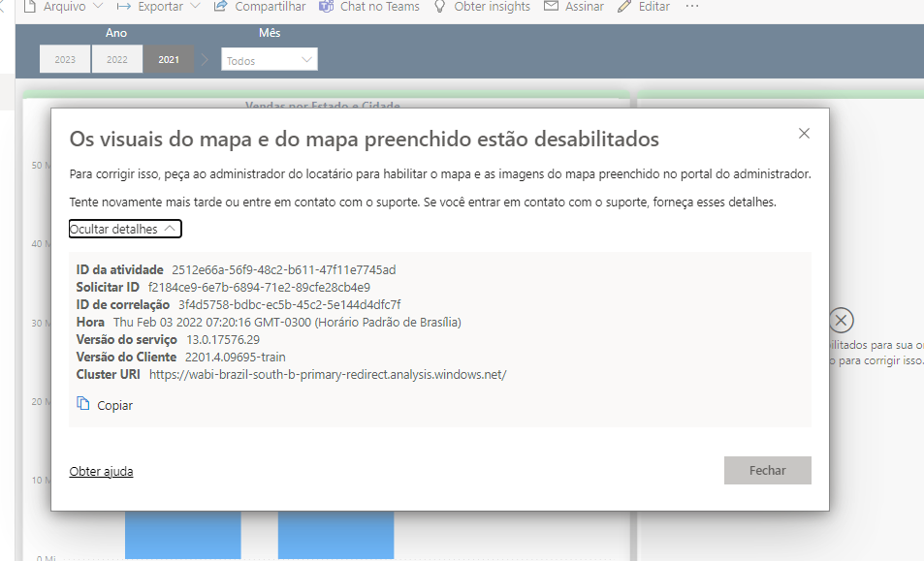The width and height of the screenshot is (924, 561).
Task: Click the Teams logo icon
Action: [326, 7]
